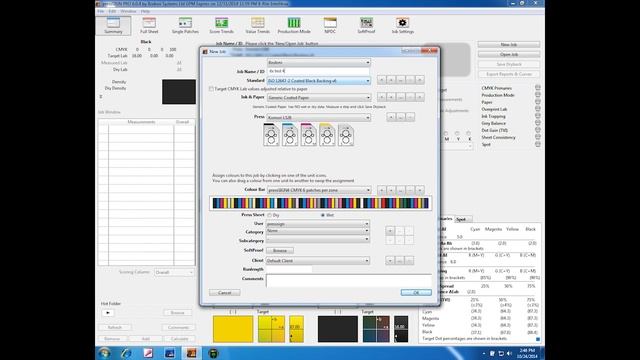Click Cancel in the New Job dialog
The image size is (640, 360).
pyautogui.click(x=224, y=293)
